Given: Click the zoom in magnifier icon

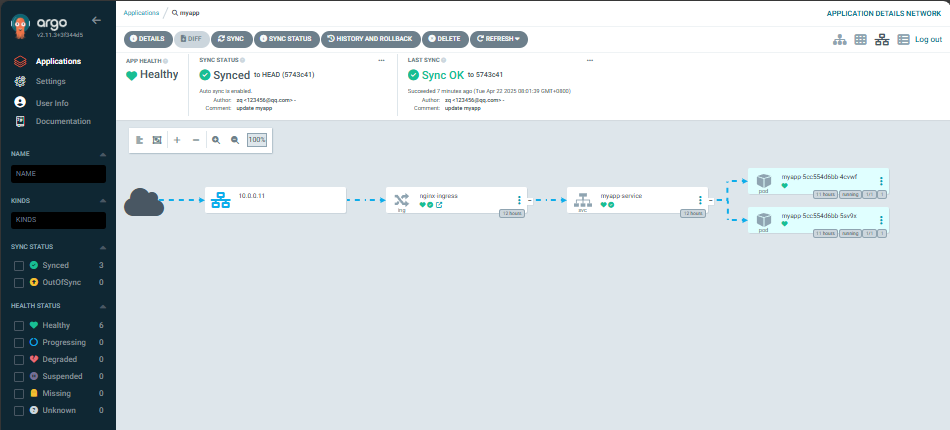Looking at the screenshot, I should (216, 140).
